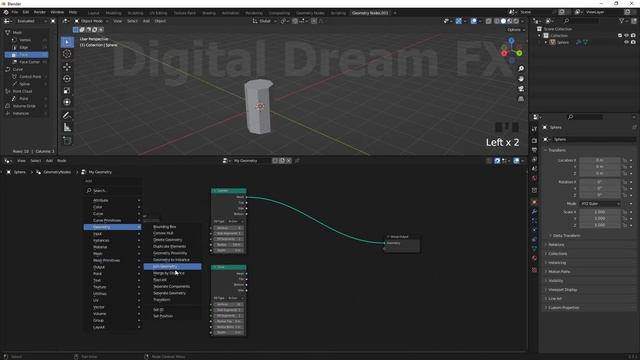This screenshot has width=640, height=360.
Task: Activate the Measure ruler tool
Action: (x=67, y=127)
